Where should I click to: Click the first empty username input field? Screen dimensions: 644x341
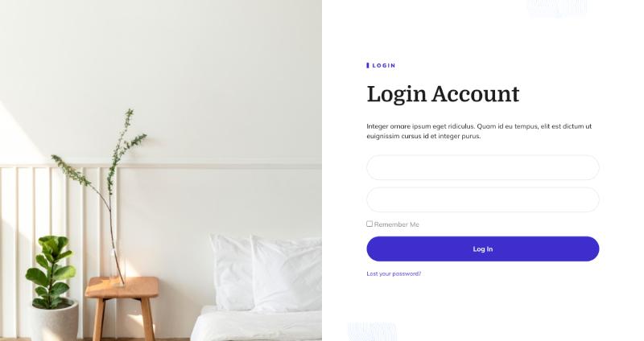click(x=482, y=167)
